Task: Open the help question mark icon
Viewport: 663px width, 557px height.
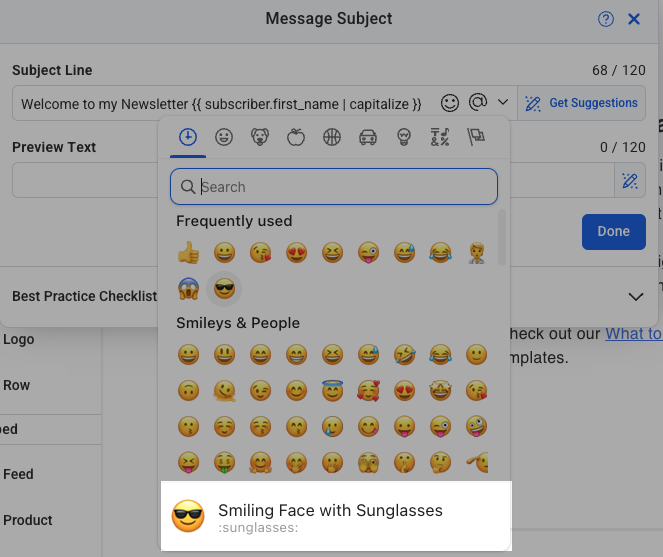Action: pos(606,19)
